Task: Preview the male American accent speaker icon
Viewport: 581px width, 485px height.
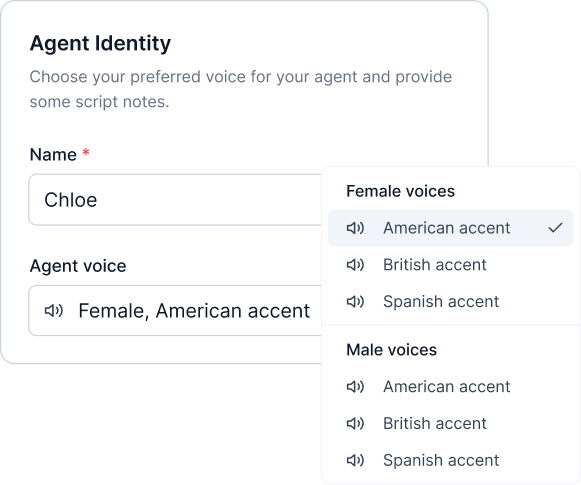Action: point(355,386)
